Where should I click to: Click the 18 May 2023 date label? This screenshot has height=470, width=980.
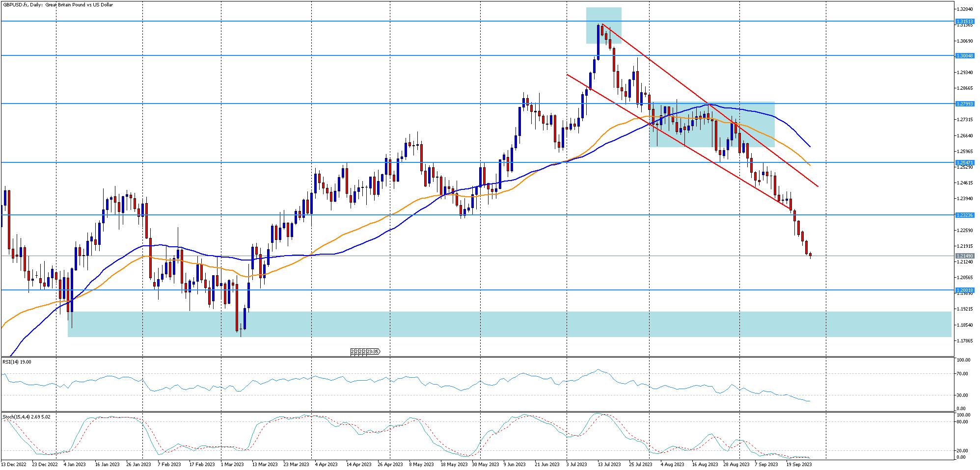(454, 465)
